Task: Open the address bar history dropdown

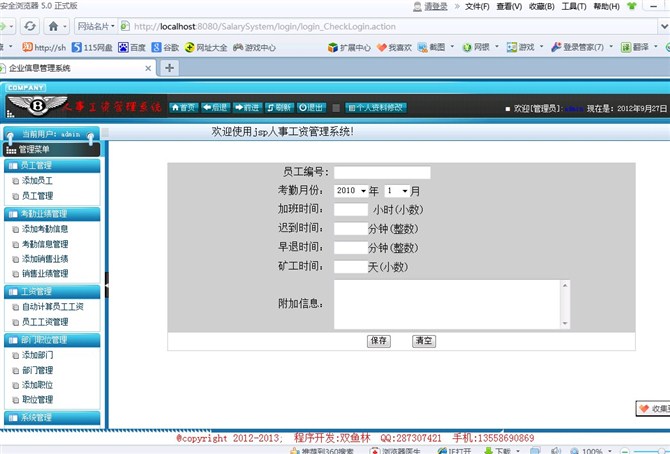Action: pos(664,27)
